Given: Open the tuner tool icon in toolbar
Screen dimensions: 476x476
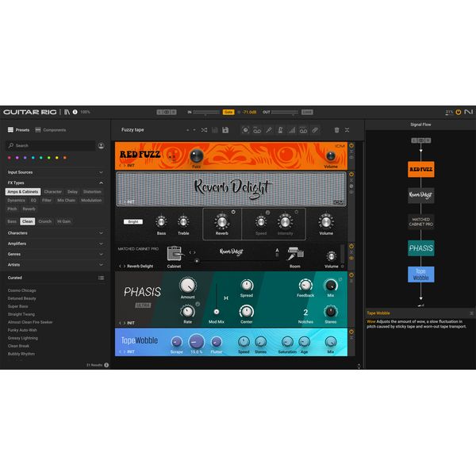Looking at the screenshot, I should click(x=269, y=130).
